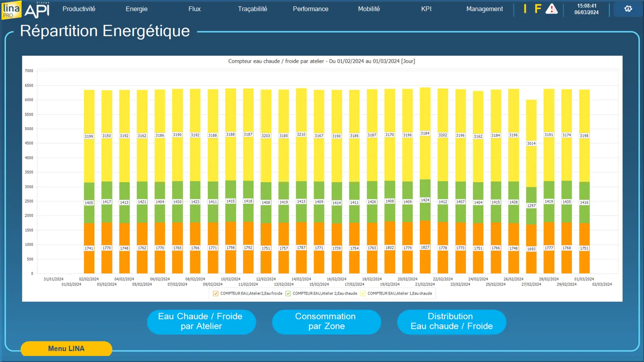Click the Lina PRO logo

[11, 10]
